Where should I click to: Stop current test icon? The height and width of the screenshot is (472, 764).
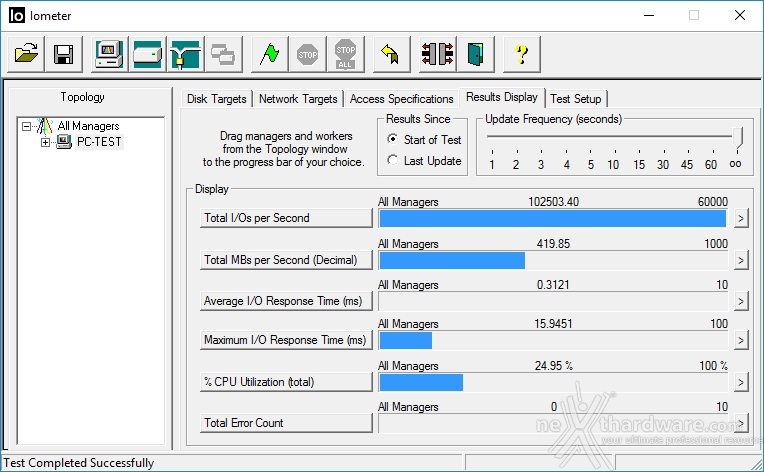pyautogui.click(x=307, y=54)
